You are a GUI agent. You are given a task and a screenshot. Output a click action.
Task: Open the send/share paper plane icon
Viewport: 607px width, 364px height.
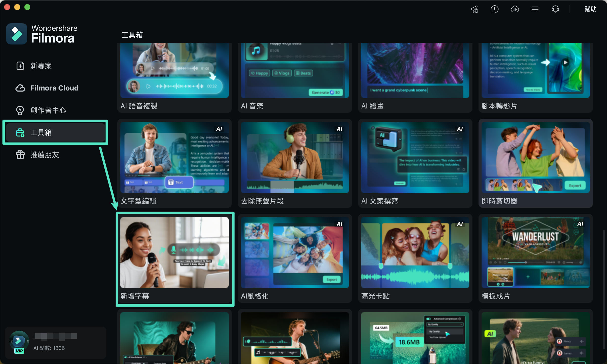[474, 9]
